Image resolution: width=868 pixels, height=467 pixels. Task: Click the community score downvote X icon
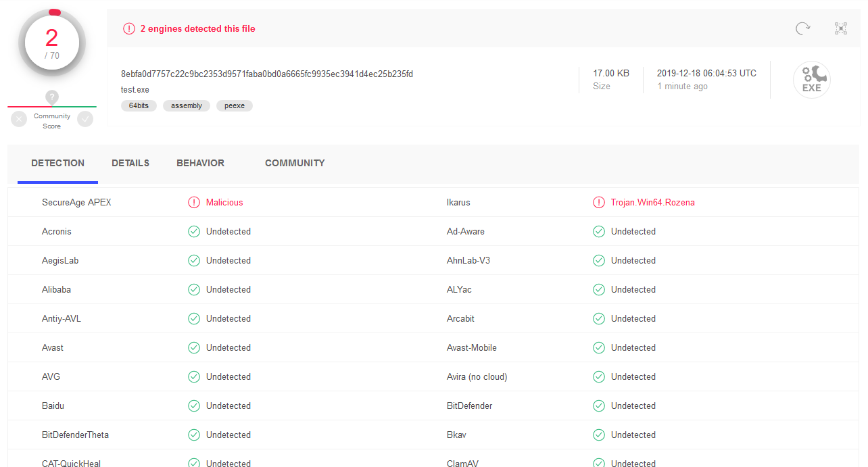coord(19,119)
